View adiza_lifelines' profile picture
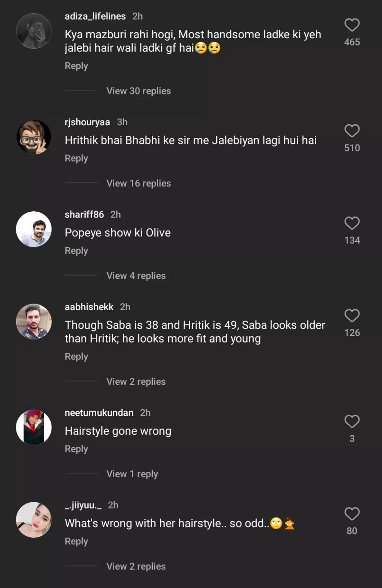 (x=34, y=31)
